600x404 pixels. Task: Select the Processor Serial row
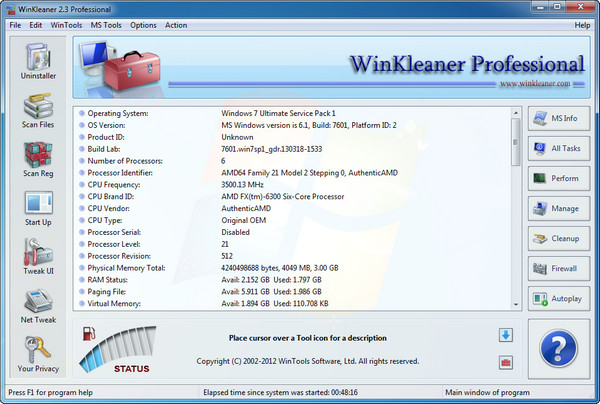click(293, 232)
